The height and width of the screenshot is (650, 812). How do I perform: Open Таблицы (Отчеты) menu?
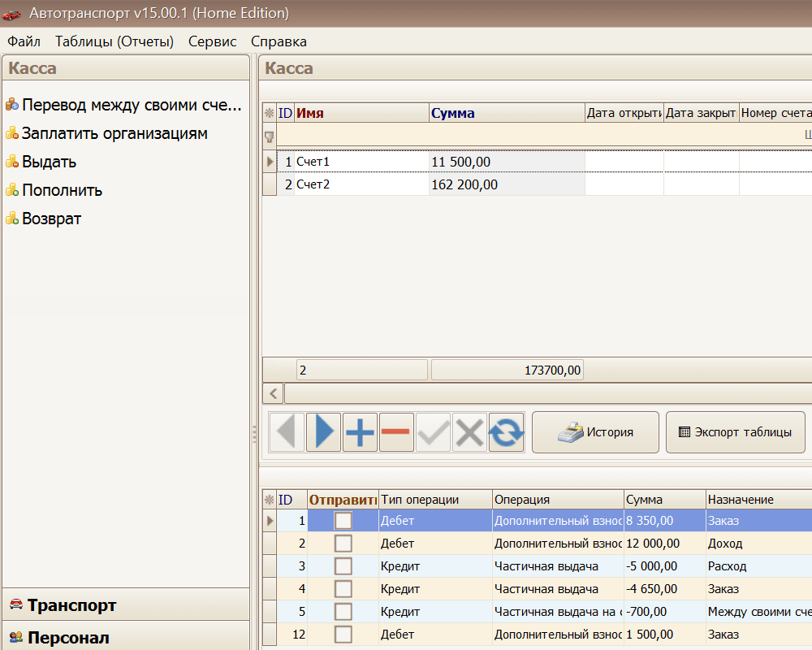tap(114, 41)
